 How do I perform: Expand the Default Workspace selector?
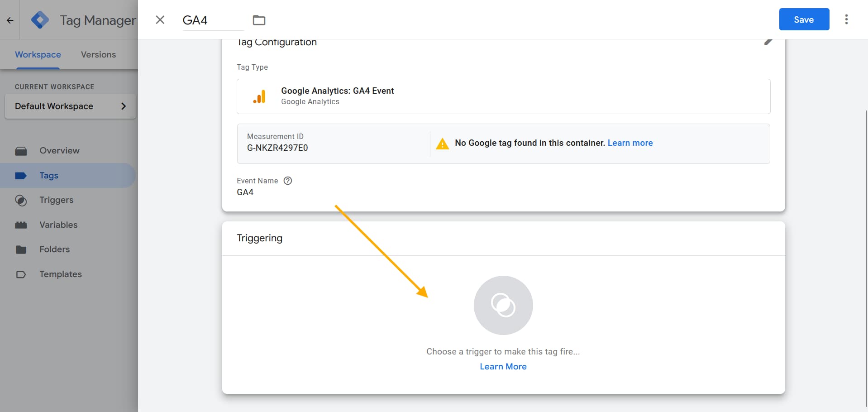coord(70,106)
